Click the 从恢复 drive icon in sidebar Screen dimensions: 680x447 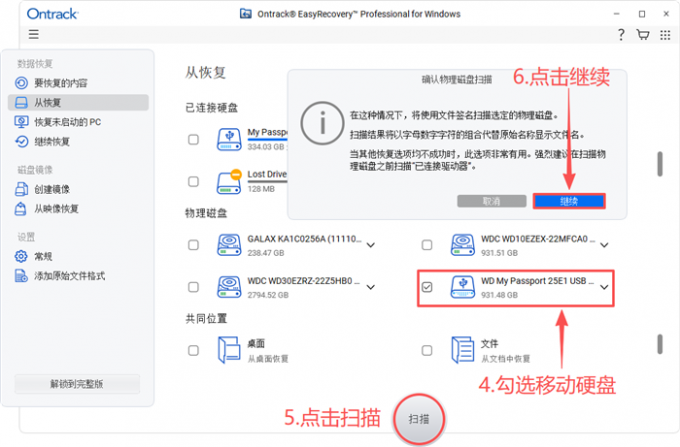21,102
